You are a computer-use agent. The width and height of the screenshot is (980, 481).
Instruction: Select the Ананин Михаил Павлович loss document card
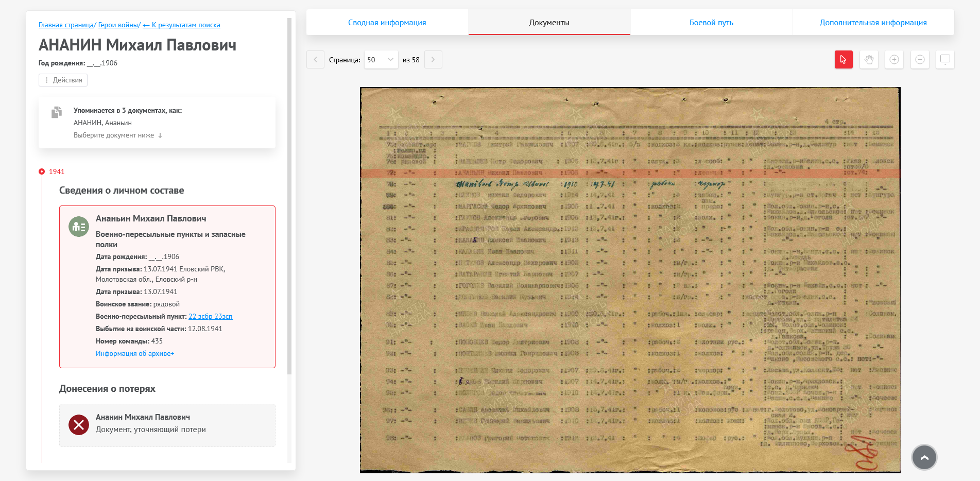167,425
